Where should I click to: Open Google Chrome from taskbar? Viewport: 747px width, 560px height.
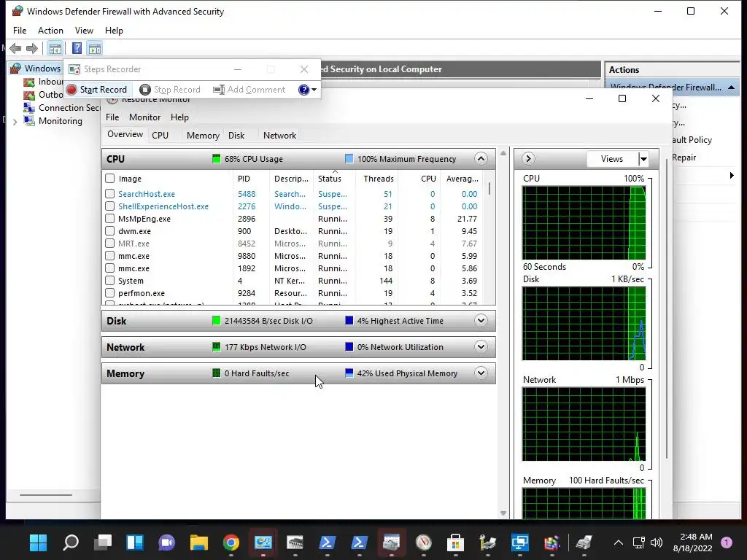coord(231,542)
